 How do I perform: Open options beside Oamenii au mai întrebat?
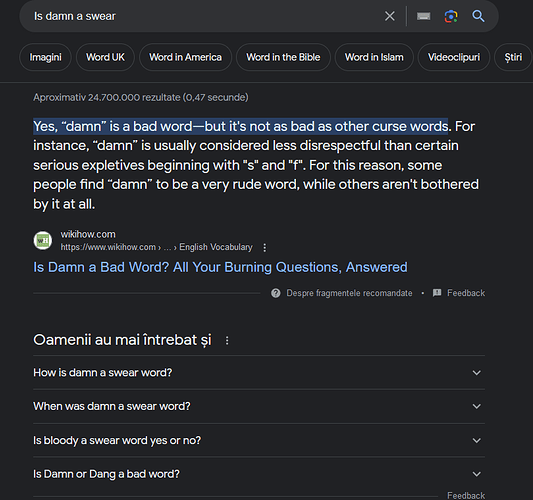pyautogui.click(x=227, y=340)
